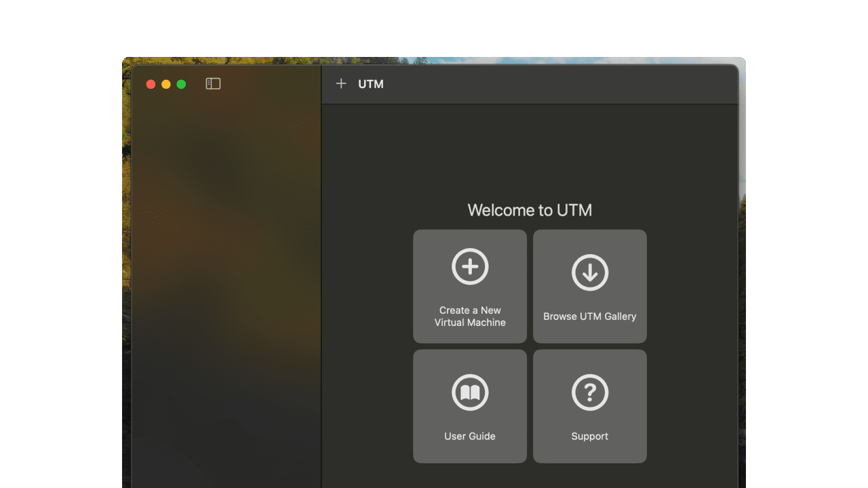
Task: Open Create a New Virtual Machine tile
Action: coord(470,286)
